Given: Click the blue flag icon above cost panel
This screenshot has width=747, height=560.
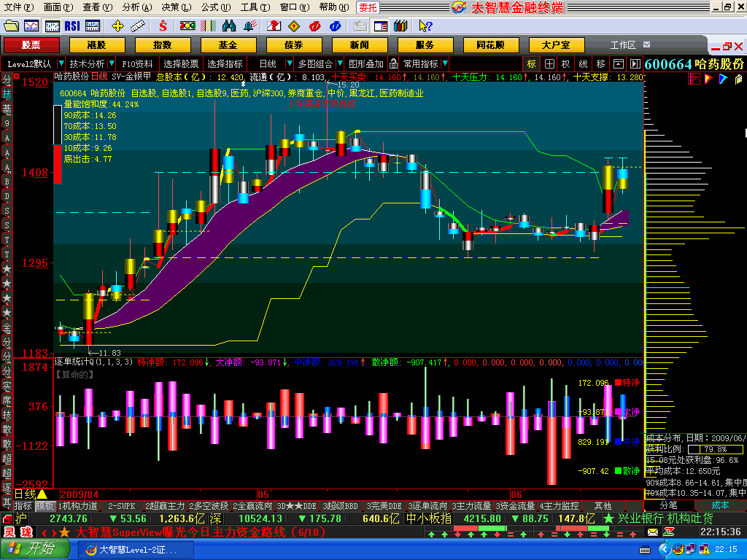Looking at the screenshot, I should tap(723, 79).
